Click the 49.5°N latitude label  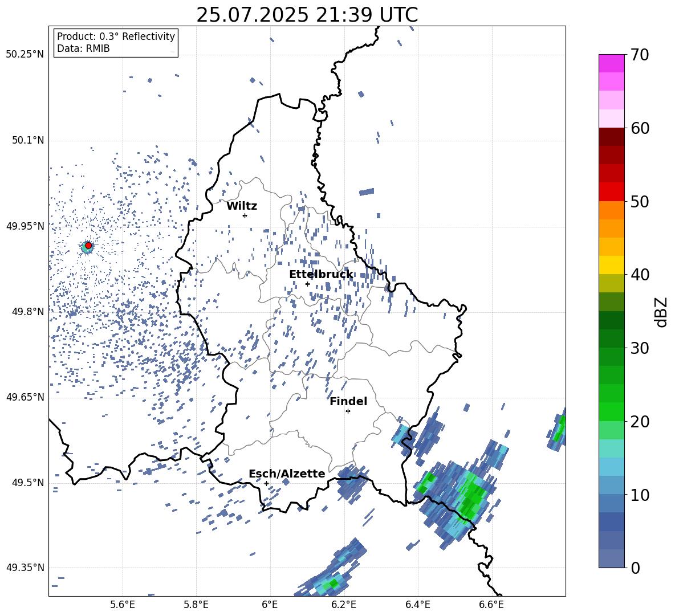point(27,483)
